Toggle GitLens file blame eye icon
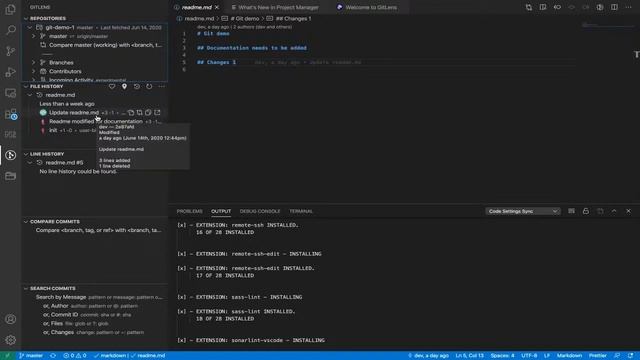This screenshot has width=640, height=360. tap(600, 7)
